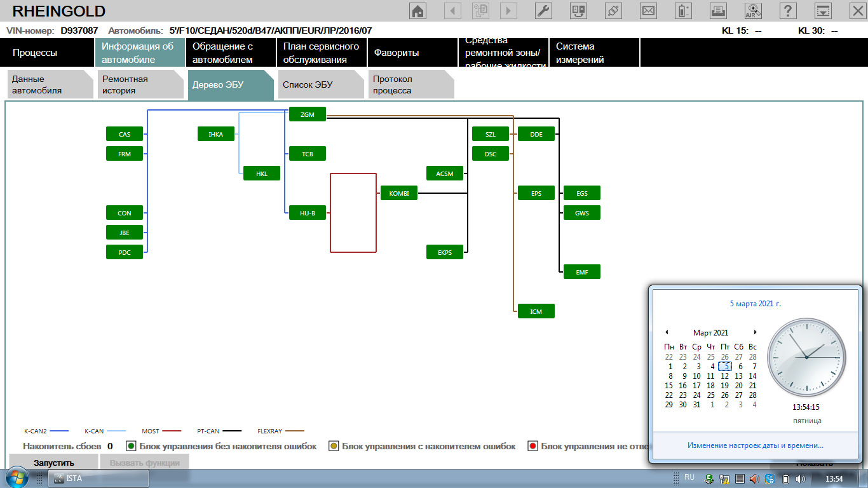
Task: Expand the Март 2021 month header
Action: 710,333
